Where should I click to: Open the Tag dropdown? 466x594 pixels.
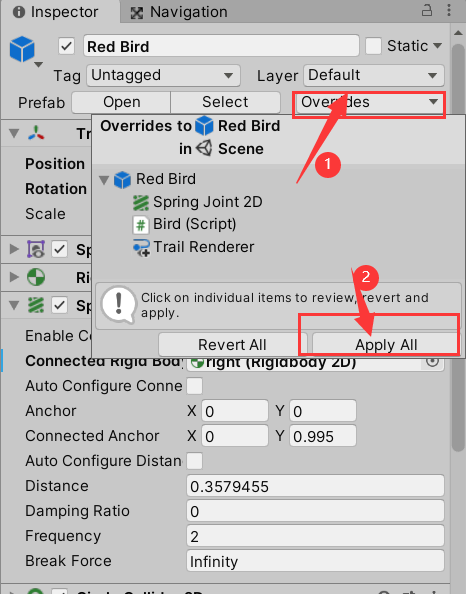coord(163,75)
